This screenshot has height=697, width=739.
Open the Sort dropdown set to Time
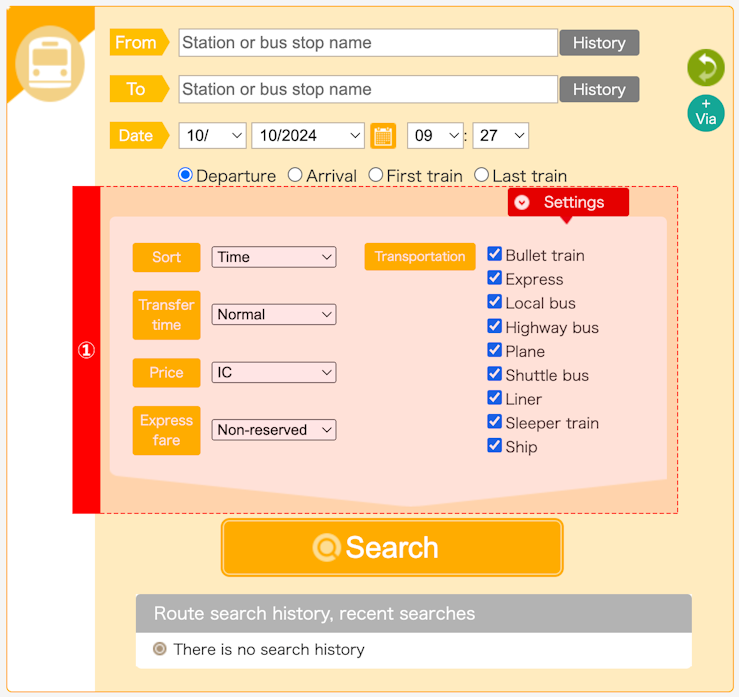(x=274, y=257)
